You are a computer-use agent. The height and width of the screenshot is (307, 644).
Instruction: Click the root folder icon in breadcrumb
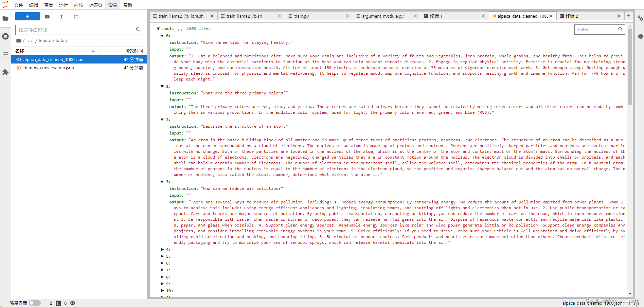pyautogui.click(x=19, y=41)
